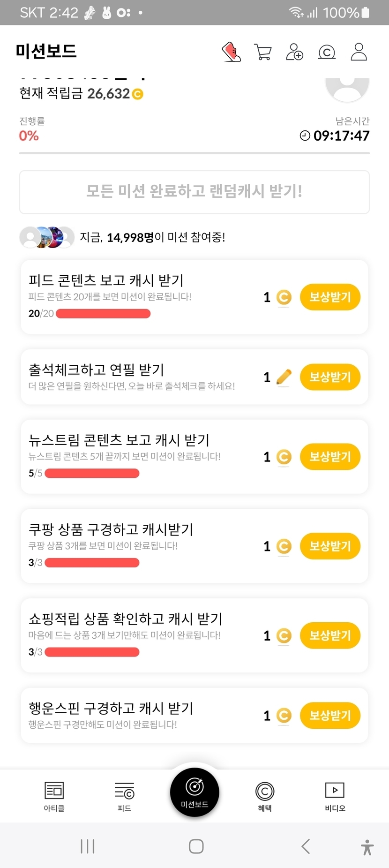This screenshot has width=389, height=868.
Task: Switch to the 피드 tab
Action: [124, 796]
